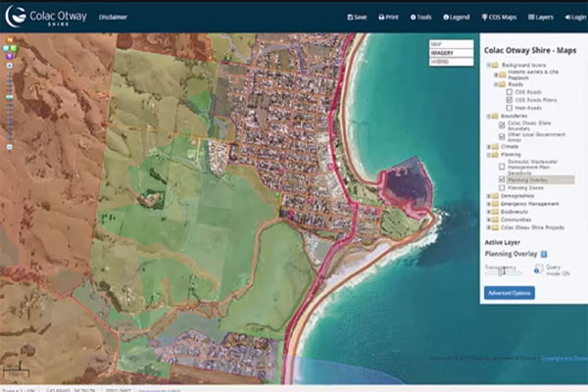Enable Domestic Wastewater Management Plan checkbox
This screenshot has width=588, height=392.
(502, 167)
